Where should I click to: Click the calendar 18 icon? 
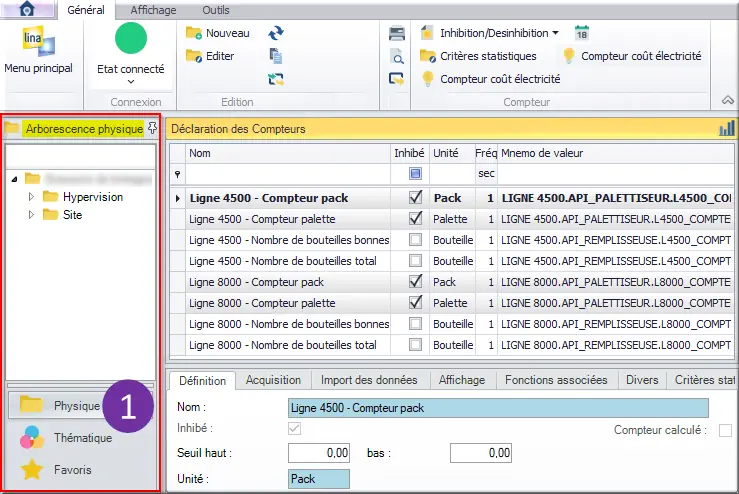click(x=582, y=33)
